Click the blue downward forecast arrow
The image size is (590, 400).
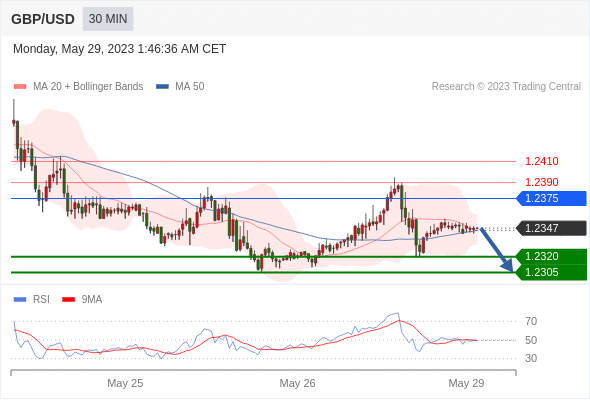[x=497, y=249]
